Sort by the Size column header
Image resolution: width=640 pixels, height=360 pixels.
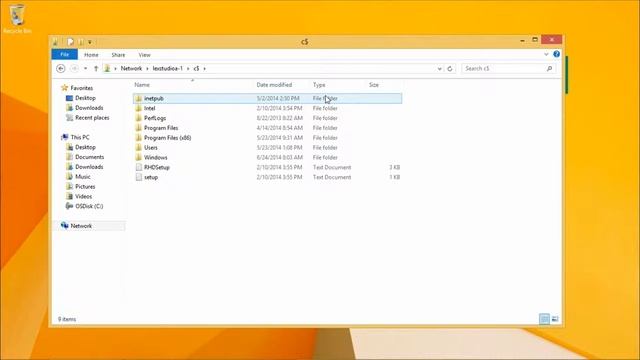click(374, 85)
